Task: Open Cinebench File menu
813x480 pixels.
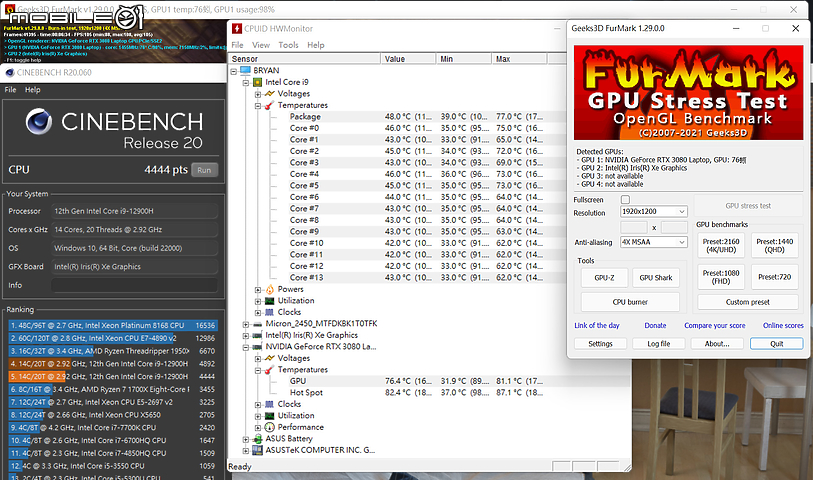Action: [x=10, y=90]
